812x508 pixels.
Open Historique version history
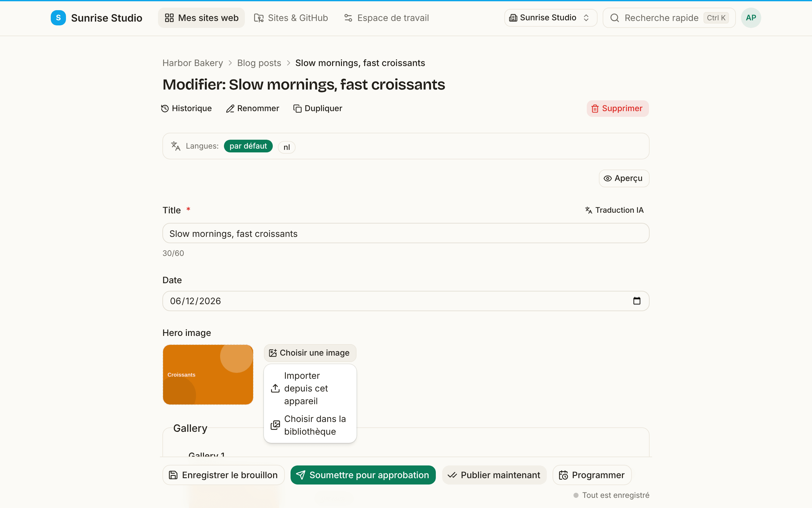187,108
